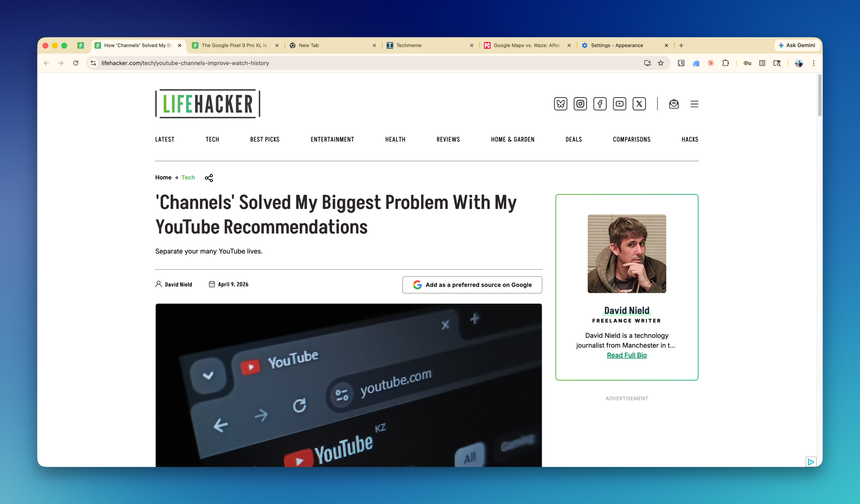Select the HOME & GARDEN navigation item
The height and width of the screenshot is (504, 860).
point(513,139)
